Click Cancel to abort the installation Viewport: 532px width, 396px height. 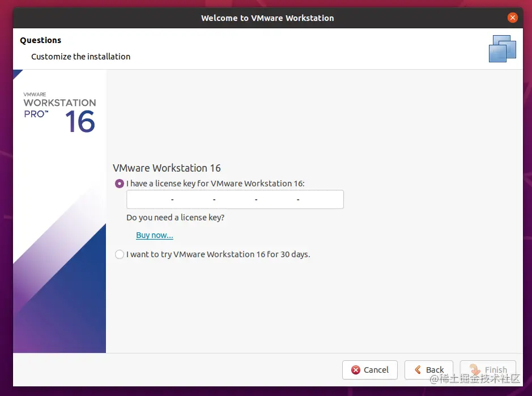pyautogui.click(x=370, y=370)
